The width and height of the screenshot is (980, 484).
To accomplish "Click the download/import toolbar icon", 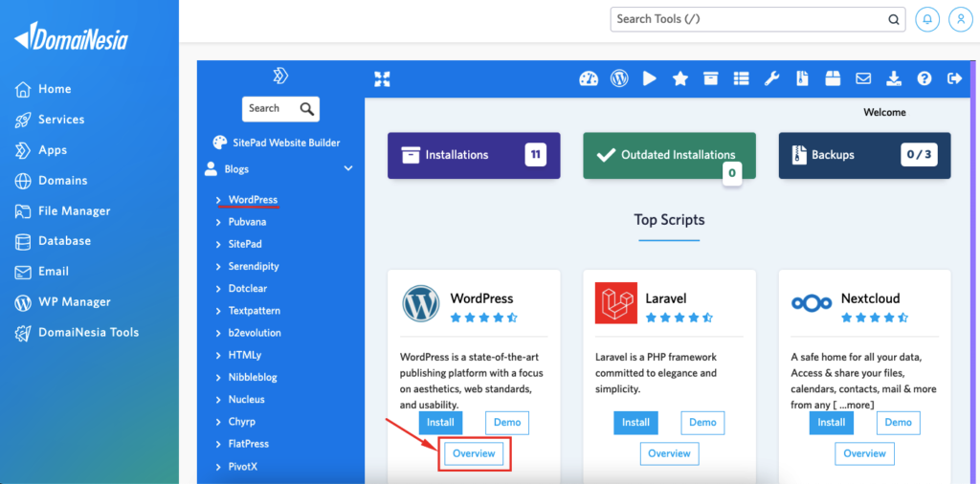I will 894,78.
